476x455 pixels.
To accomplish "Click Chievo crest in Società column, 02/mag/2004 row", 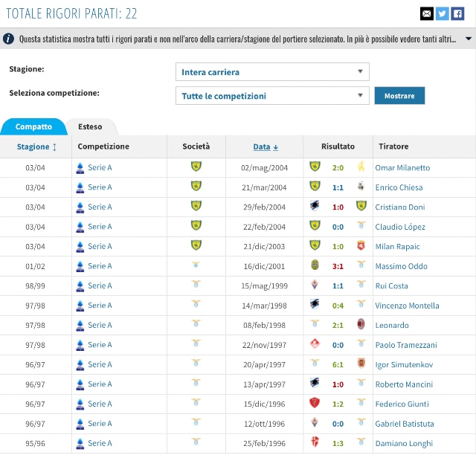I will 196,167.
